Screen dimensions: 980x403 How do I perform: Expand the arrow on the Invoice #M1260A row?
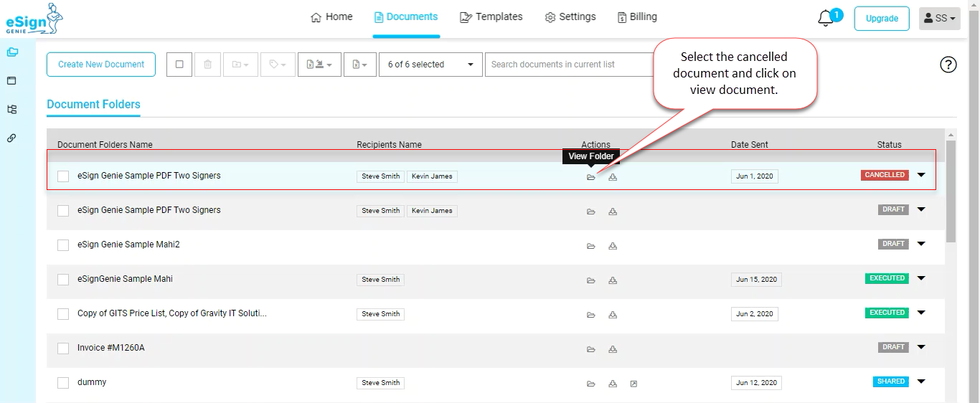pyautogui.click(x=922, y=347)
